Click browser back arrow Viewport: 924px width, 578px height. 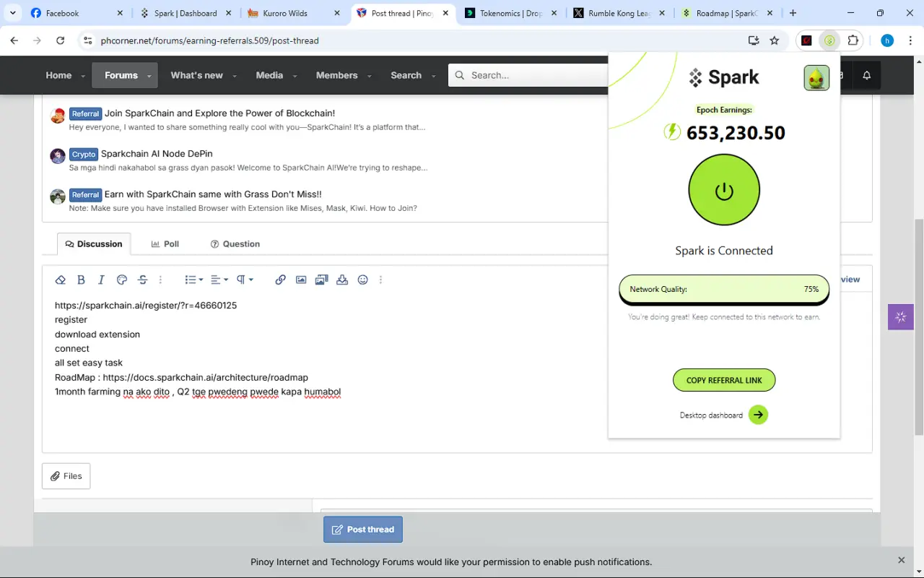click(14, 40)
